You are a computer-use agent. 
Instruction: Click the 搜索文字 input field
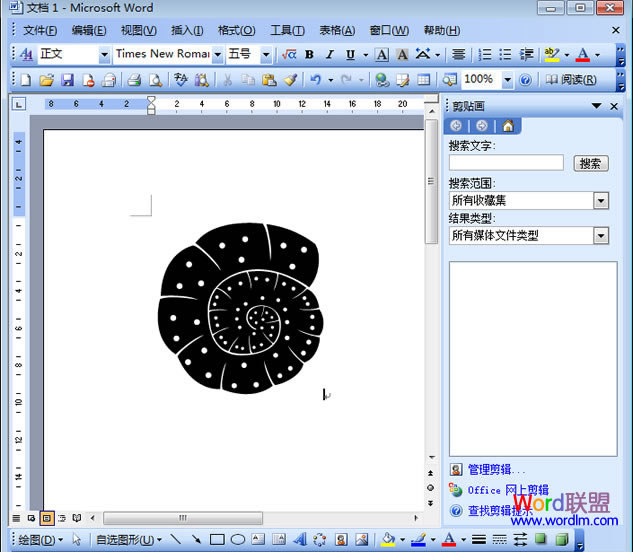click(506, 162)
